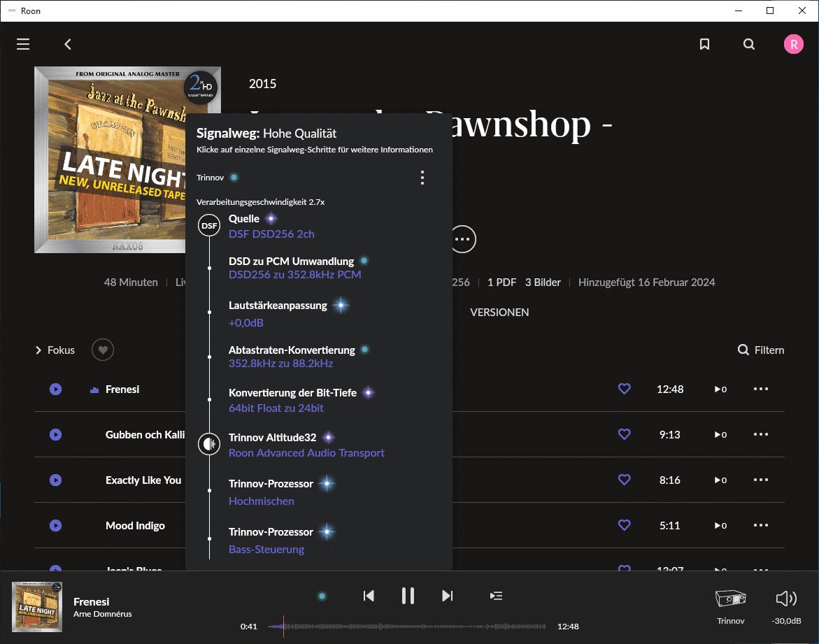Open the hamburger navigation menu
Image resolution: width=819 pixels, height=644 pixels.
coord(23,44)
